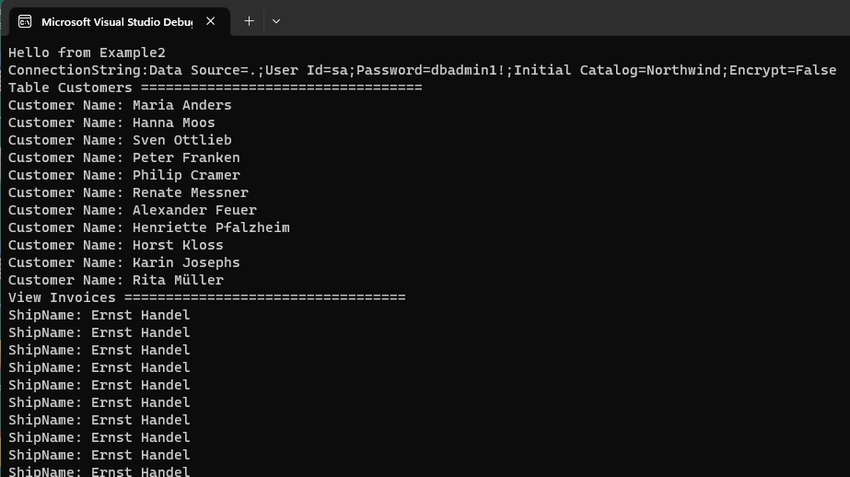Image resolution: width=850 pixels, height=477 pixels.
Task: Place cursor on Alexander Feuer line
Action: click(132, 210)
